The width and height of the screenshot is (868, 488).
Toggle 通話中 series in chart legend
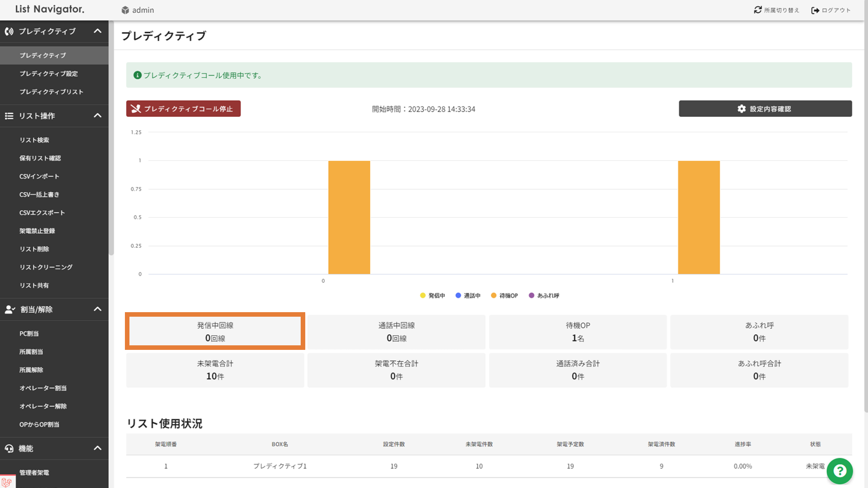[468, 295]
